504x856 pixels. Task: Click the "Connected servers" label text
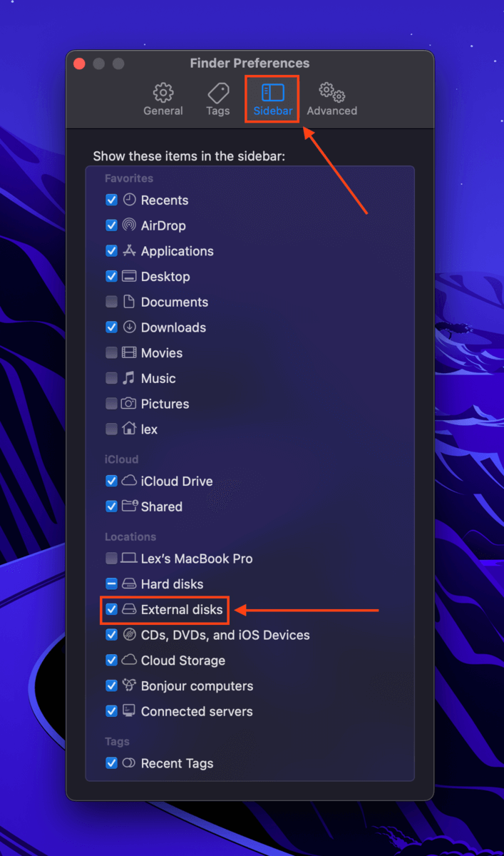pyautogui.click(x=197, y=711)
